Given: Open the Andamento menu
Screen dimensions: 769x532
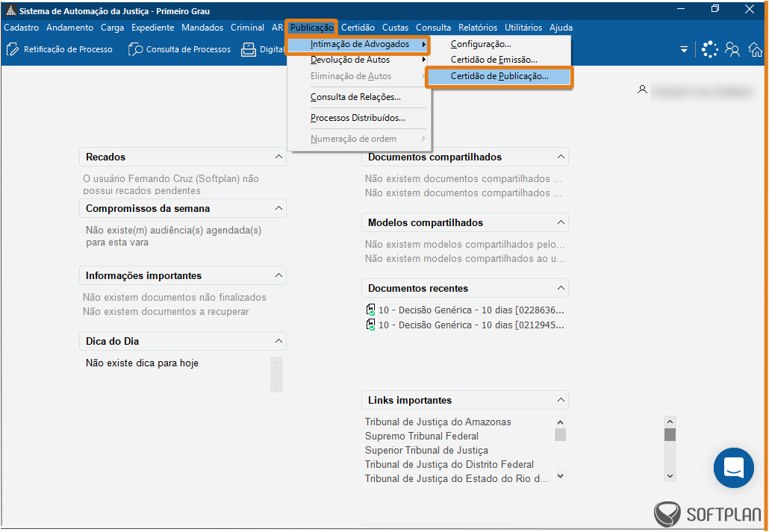Looking at the screenshot, I should [69, 28].
